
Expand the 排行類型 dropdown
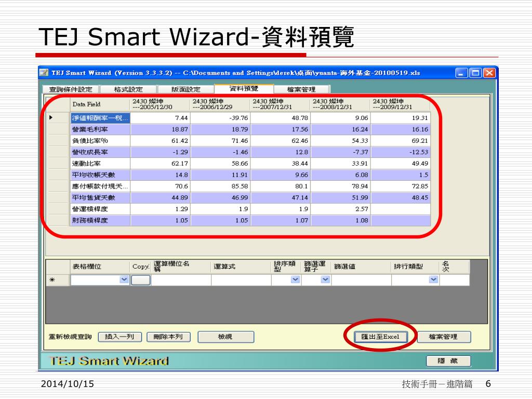point(433,280)
